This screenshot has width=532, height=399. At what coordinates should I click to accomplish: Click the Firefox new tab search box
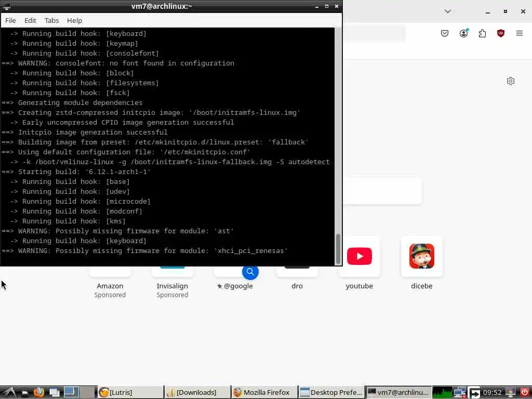(x=382, y=191)
